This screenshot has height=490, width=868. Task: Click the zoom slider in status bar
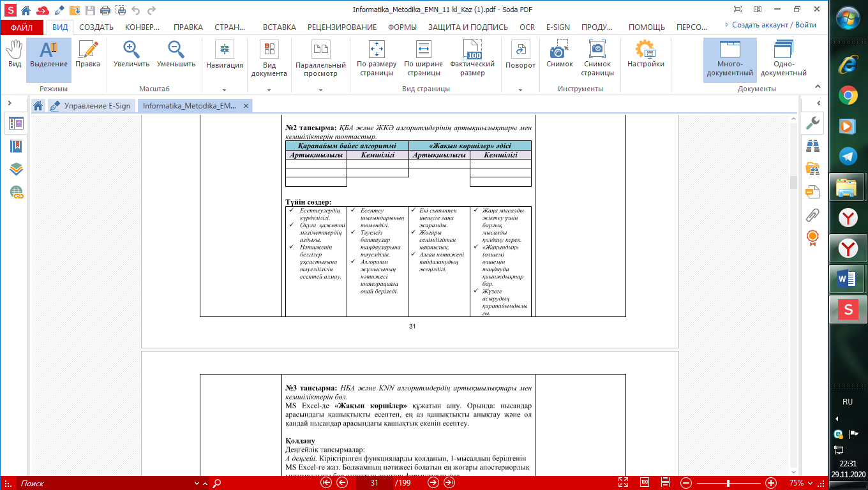click(728, 483)
